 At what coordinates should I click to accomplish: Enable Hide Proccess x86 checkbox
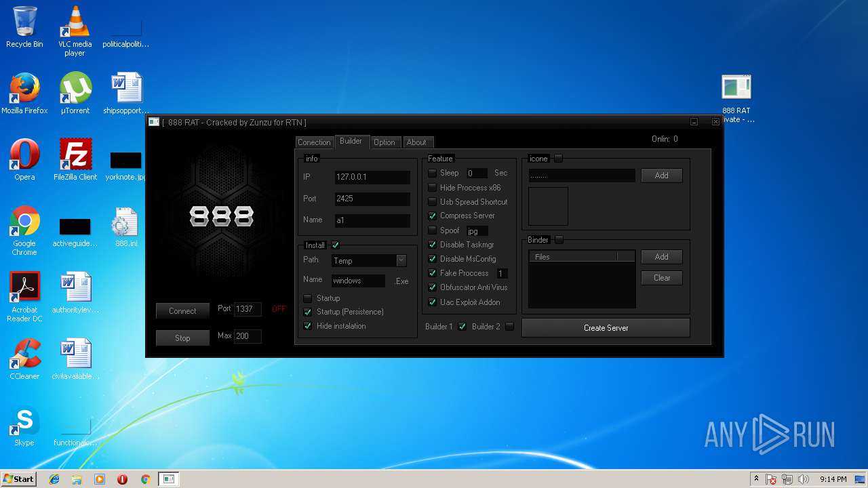click(432, 188)
